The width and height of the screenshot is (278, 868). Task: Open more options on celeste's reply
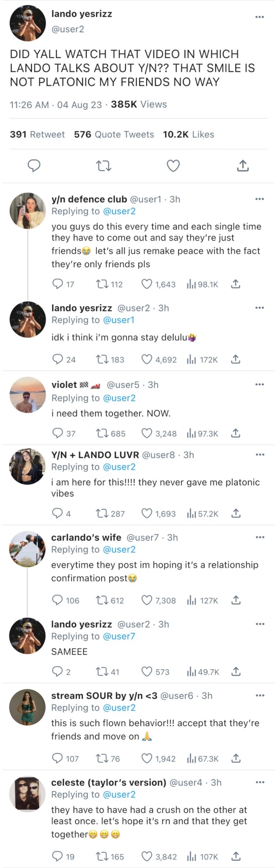(259, 783)
